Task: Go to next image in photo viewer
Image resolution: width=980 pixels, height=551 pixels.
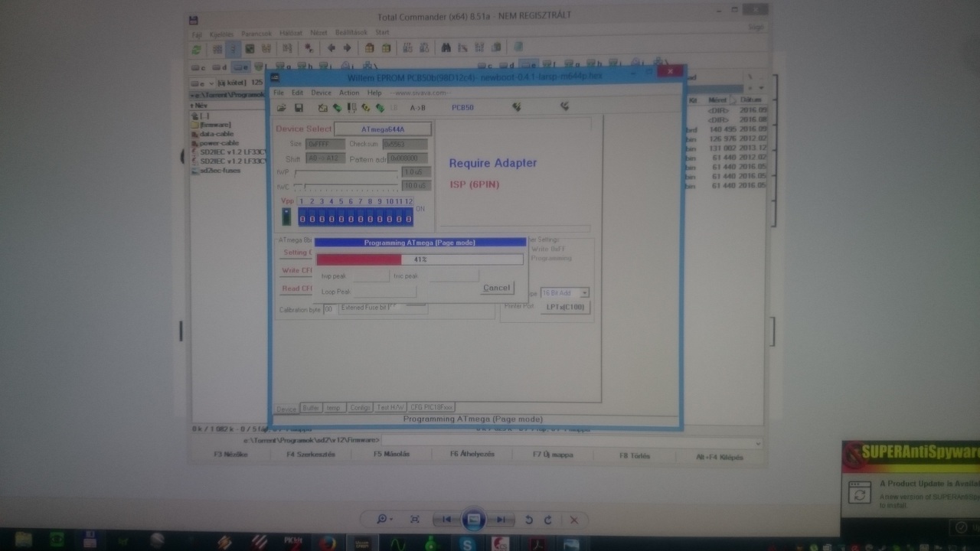Action: click(x=501, y=520)
